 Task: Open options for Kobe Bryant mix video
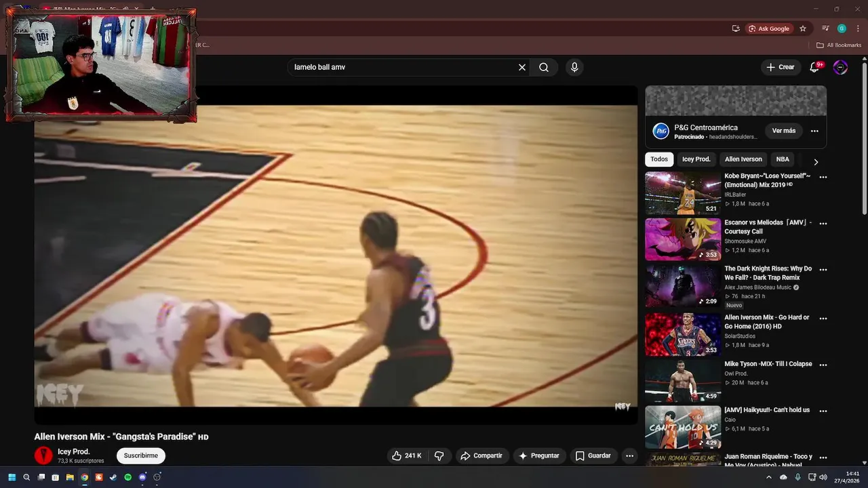pyautogui.click(x=823, y=177)
